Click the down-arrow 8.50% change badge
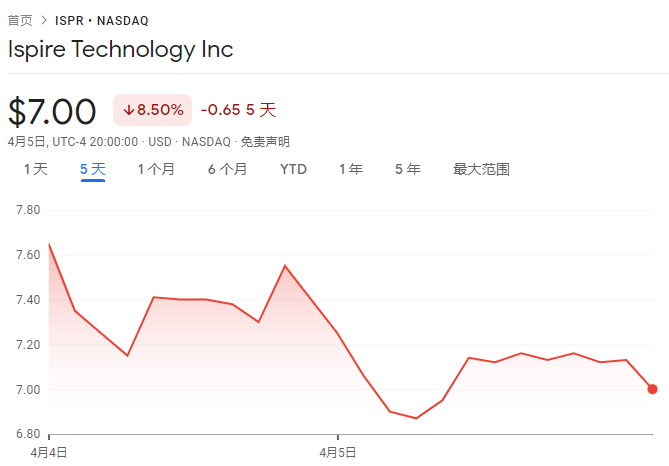 [x=152, y=110]
